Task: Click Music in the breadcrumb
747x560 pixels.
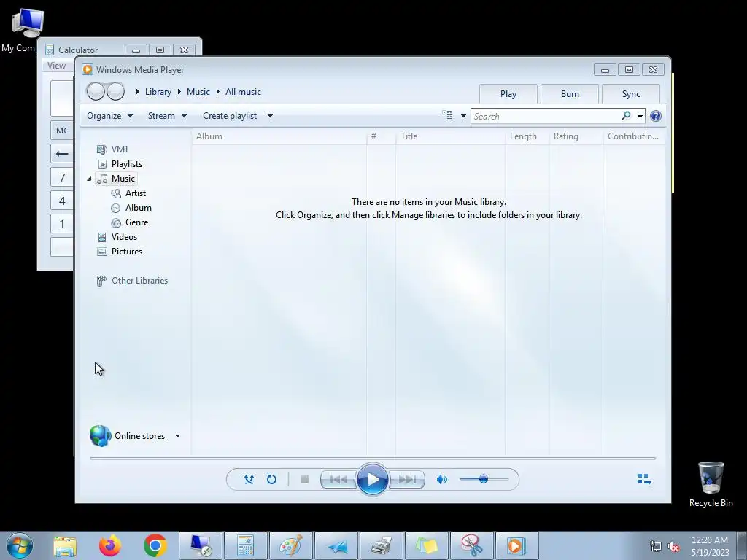Action: (198, 92)
